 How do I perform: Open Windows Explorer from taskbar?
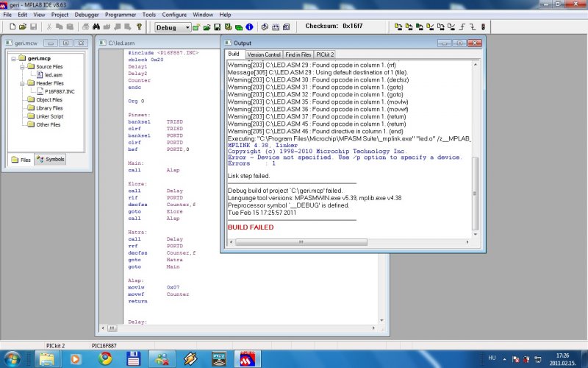tap(46, 359)
